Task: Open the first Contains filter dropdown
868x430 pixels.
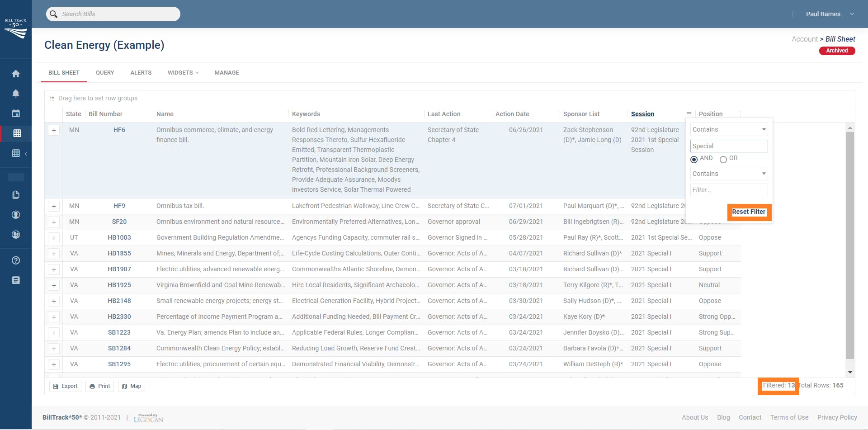Action: 729,129
